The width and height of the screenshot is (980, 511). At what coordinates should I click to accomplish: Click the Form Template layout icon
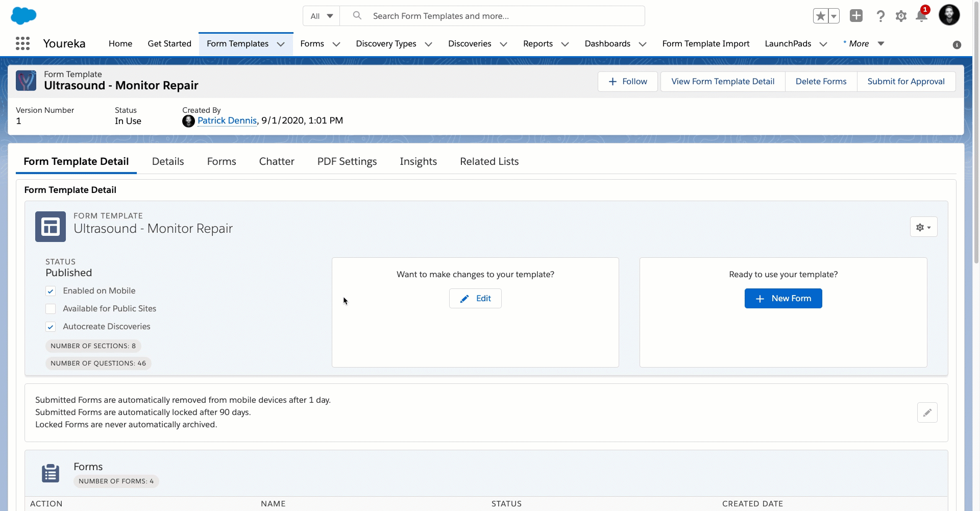click(x=51, y=227)
